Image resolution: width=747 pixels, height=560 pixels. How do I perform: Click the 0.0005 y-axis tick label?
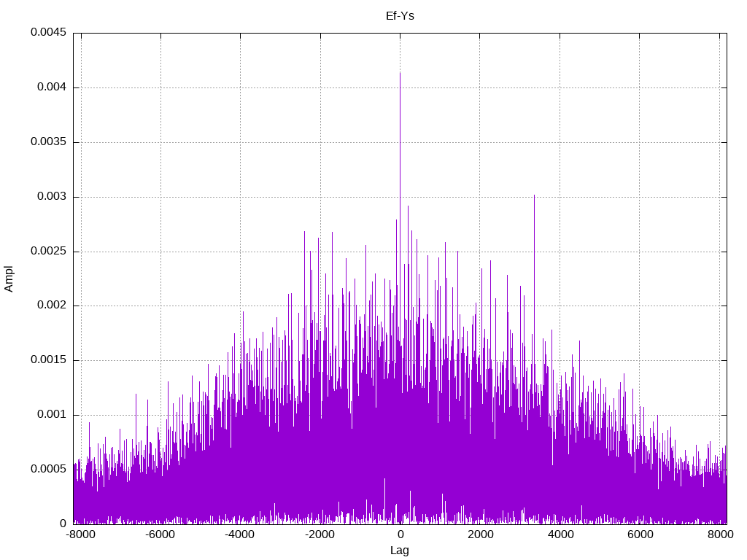[48, 469]
